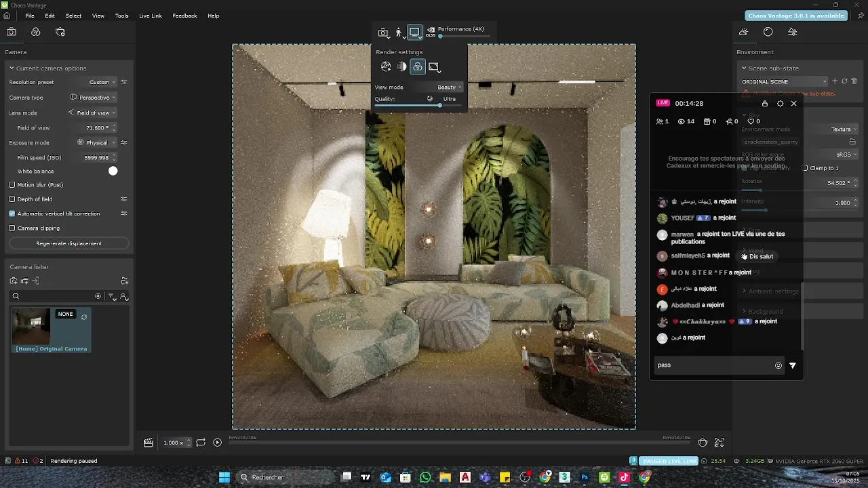Click the emoji icon in chat input

pos(778,365)
